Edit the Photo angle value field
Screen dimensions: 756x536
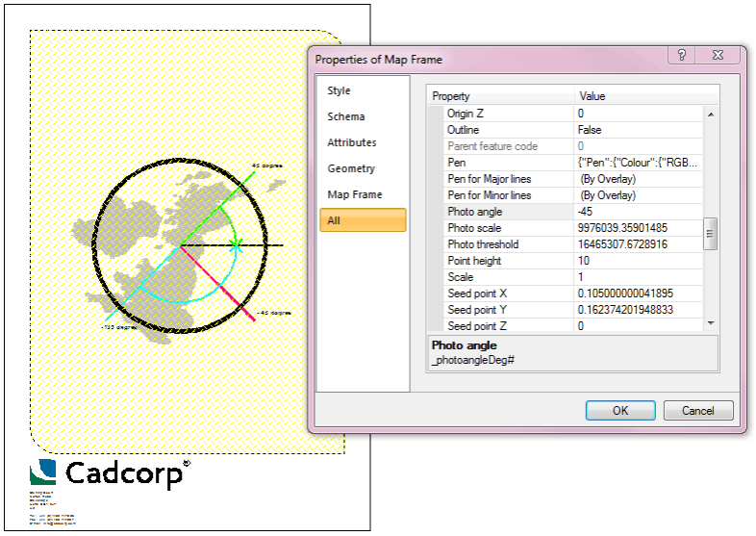pos(639,212)
